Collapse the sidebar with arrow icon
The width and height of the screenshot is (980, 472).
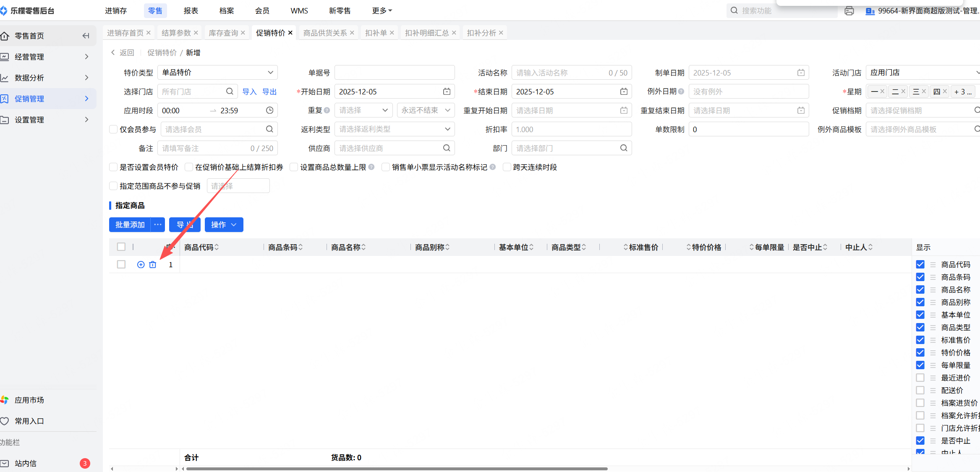pyautogui.click(x=86, y=36)
